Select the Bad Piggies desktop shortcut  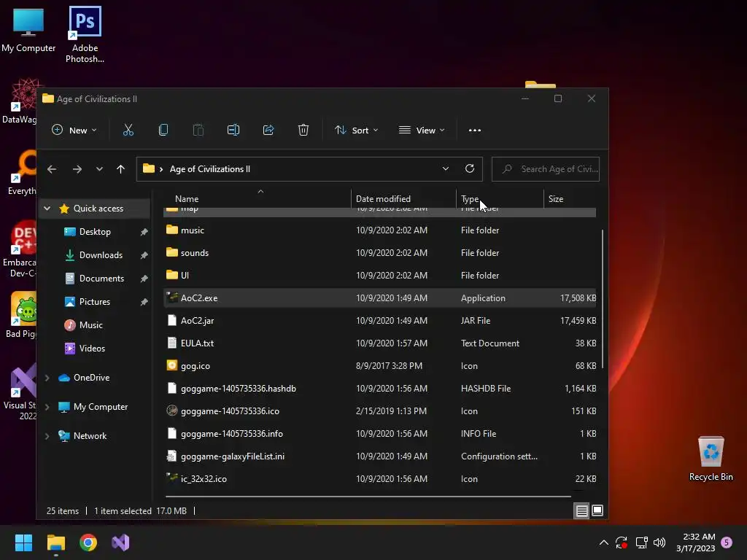click(21, 315)
